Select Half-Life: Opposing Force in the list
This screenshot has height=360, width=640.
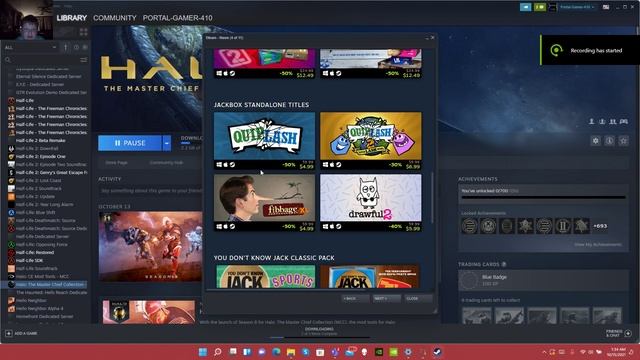tap(41, 244)
